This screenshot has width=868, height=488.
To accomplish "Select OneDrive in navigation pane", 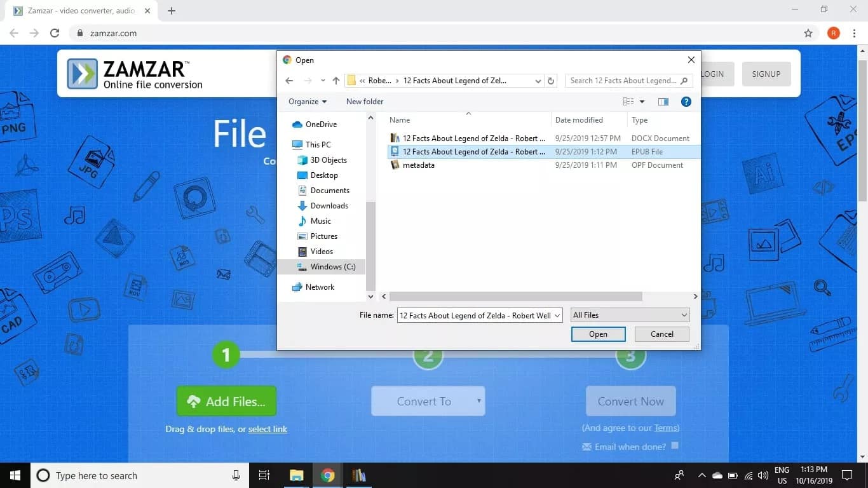I will pyautogui.click(x=315, y=125).
